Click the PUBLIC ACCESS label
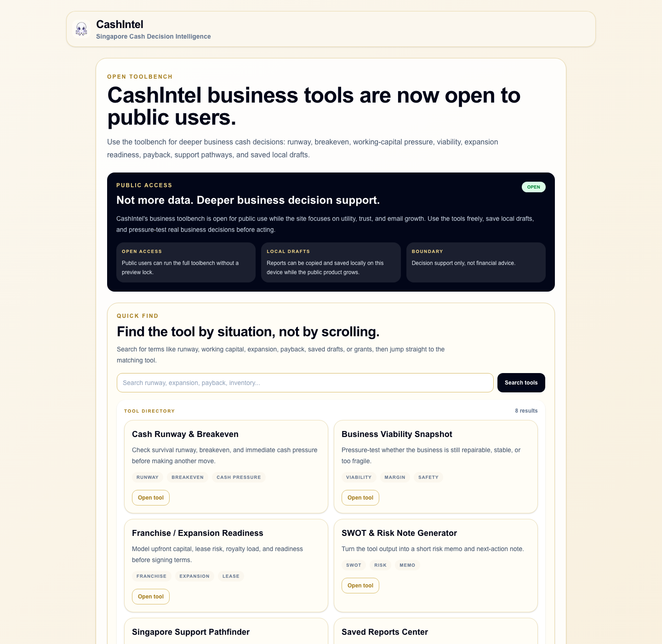The image size is (662, 644). [x=144, y=185]
